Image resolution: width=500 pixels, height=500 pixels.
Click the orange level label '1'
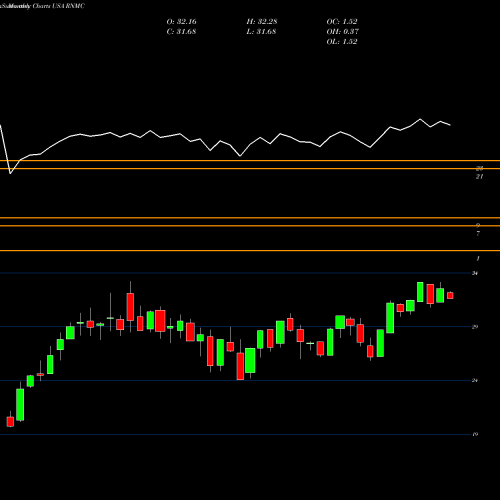point(478,259)
